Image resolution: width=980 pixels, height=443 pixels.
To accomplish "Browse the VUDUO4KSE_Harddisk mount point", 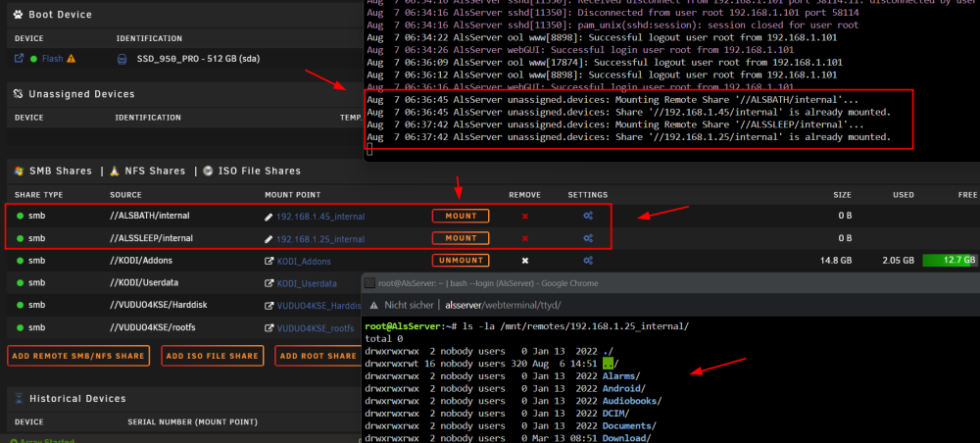I will [319, 306].
